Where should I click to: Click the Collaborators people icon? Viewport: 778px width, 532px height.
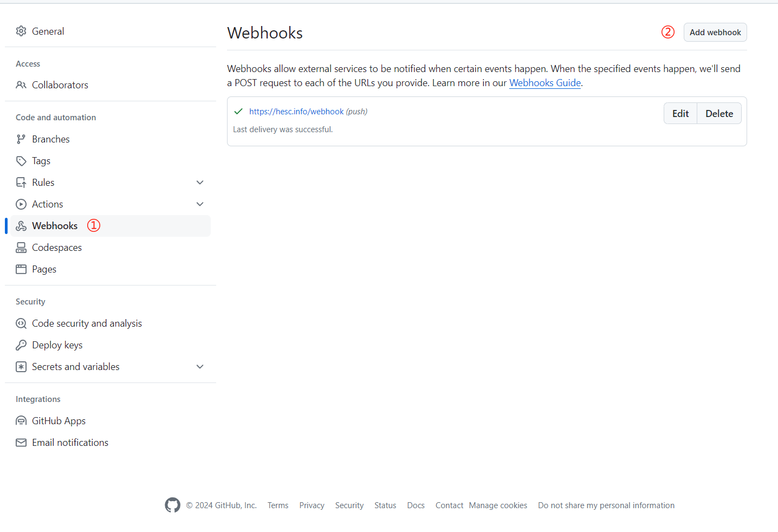[x=21, y=85]
